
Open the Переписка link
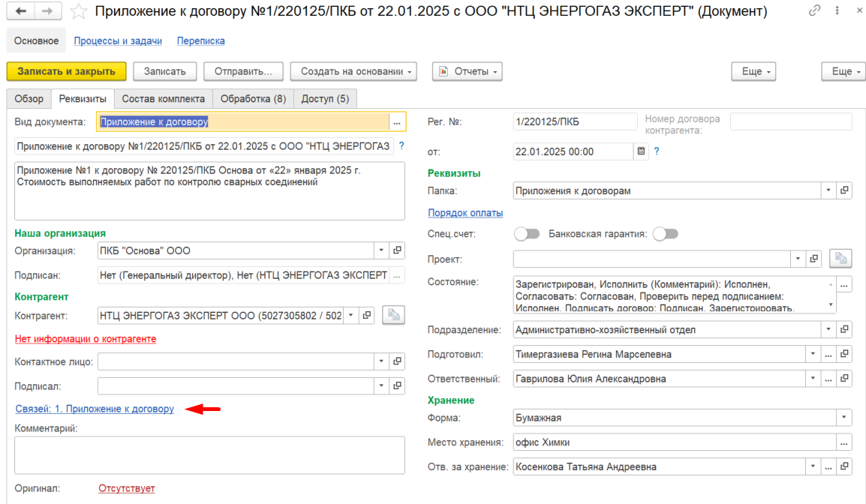click(200, 40)
